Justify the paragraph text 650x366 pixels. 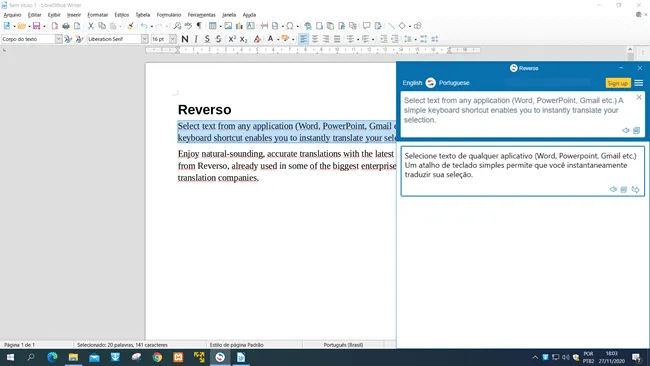337,39
